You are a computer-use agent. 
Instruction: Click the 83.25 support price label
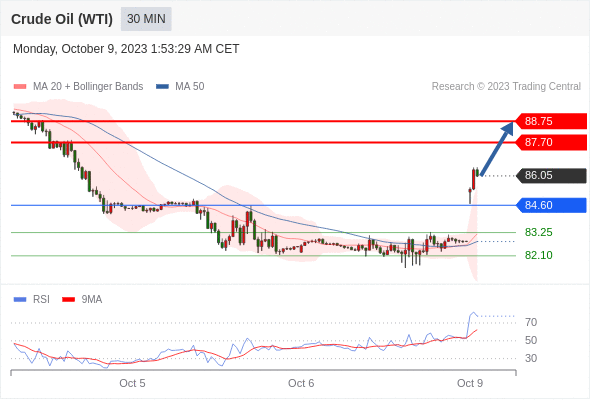[x=538, y=232]
